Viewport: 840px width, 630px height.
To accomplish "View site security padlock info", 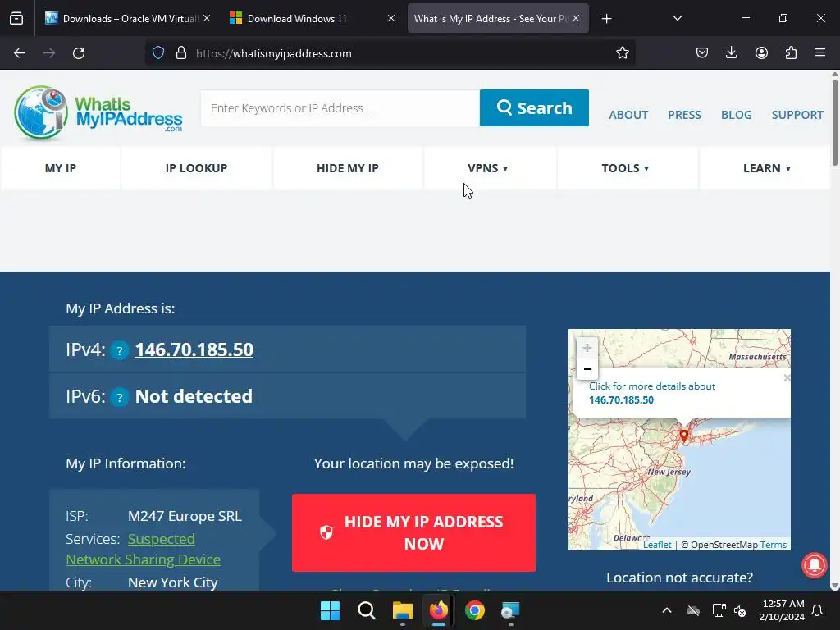I will click(181, 53).
